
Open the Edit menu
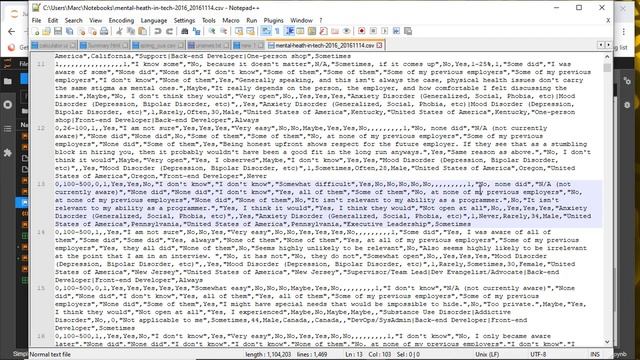click(x=53, y=20)
